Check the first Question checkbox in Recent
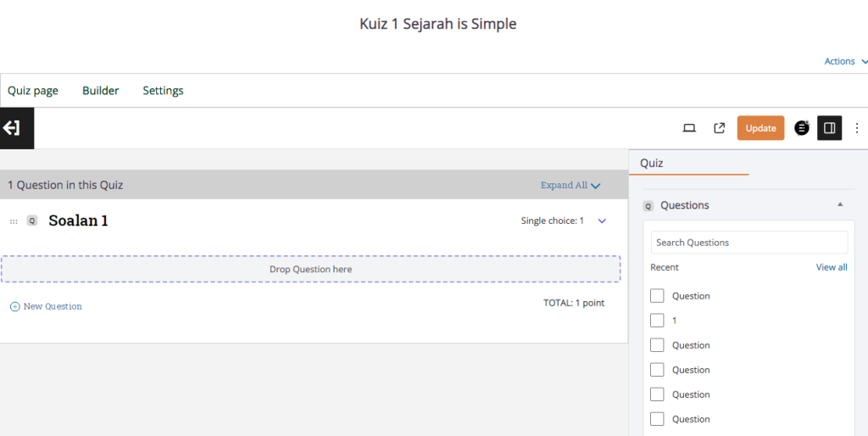 click(657, 296)
